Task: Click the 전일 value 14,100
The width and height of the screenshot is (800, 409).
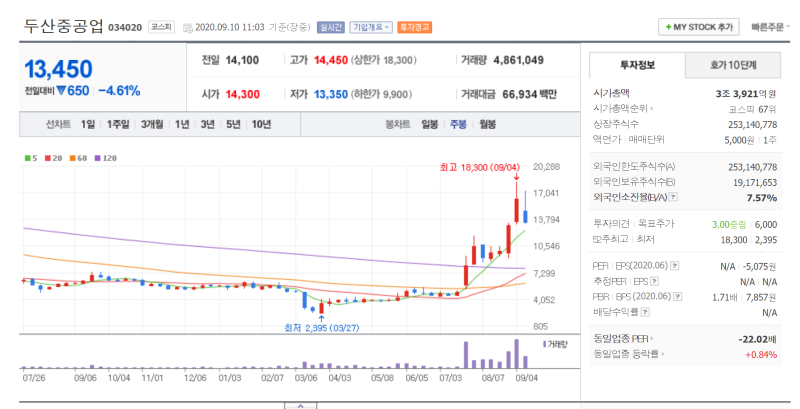Action: click(x=242, y=60)
